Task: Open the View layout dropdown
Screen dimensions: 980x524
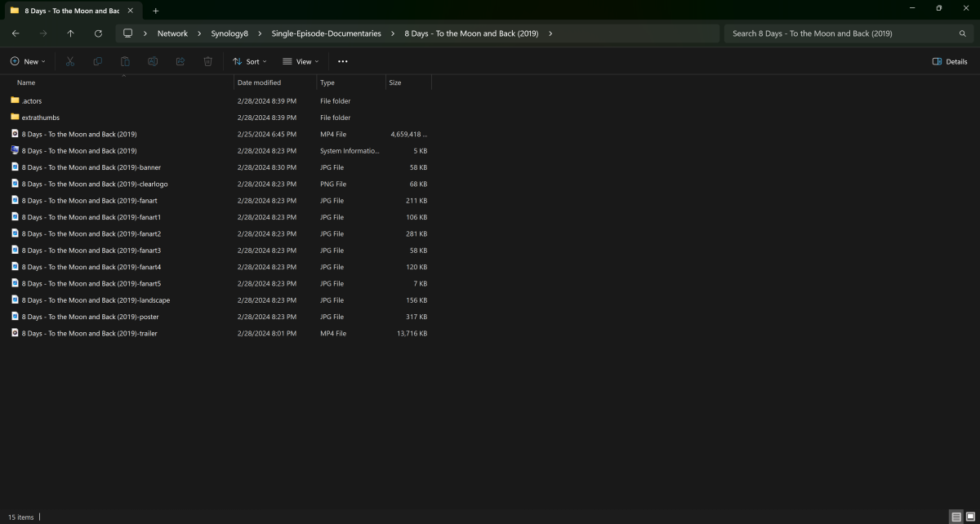Action: point(301,61)
